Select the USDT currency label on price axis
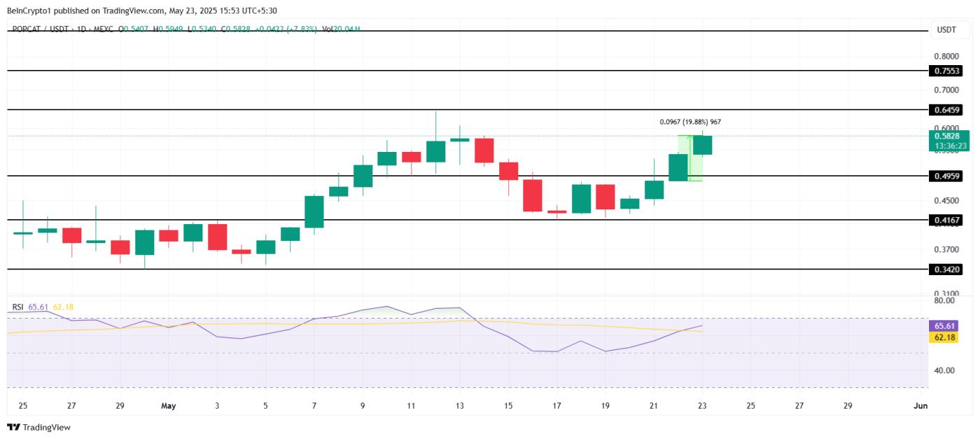 (946, 31)
